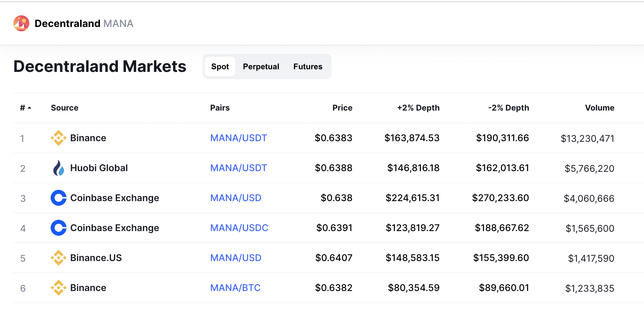Click the Decentraland MANA logo icon

point(21,23)
